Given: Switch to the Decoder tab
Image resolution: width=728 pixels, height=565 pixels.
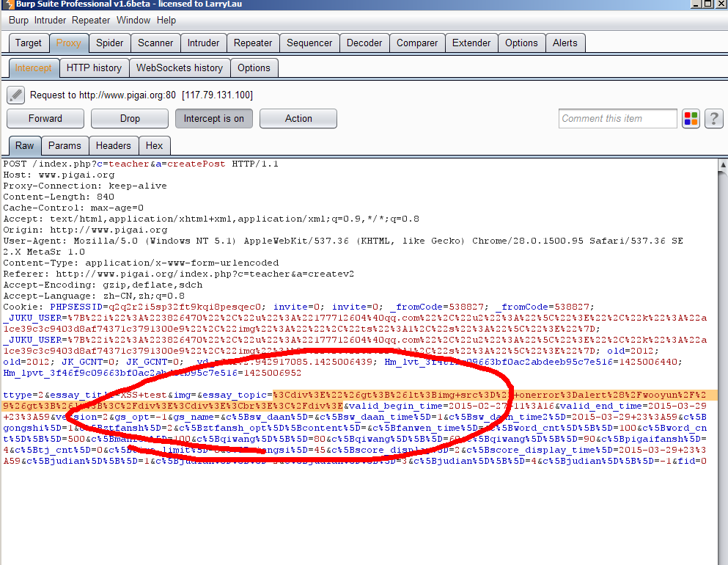Looking at the screenshot, I should (x=364, y=43).
